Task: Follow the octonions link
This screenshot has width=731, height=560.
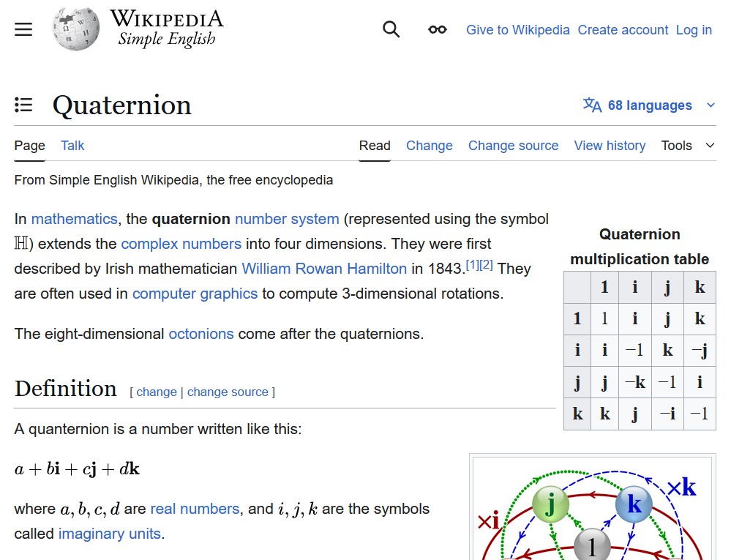Action: (x=201, y=334)
